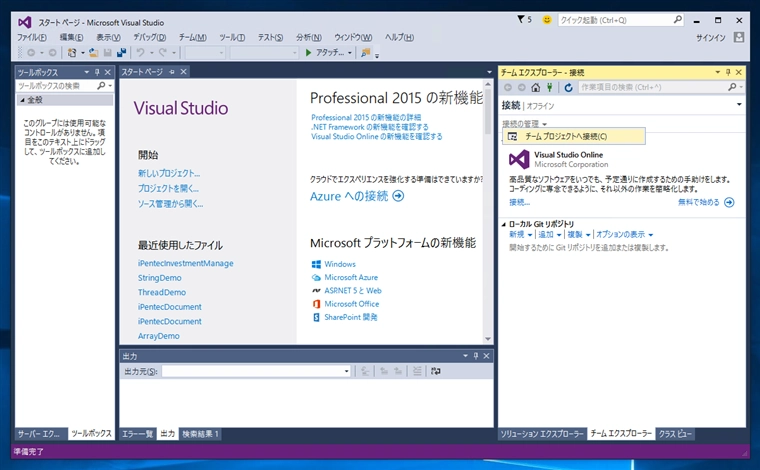760x470 pixels.
Task: Switch to ソリューション エクスプローラー tab
Action: pos(542,434)
